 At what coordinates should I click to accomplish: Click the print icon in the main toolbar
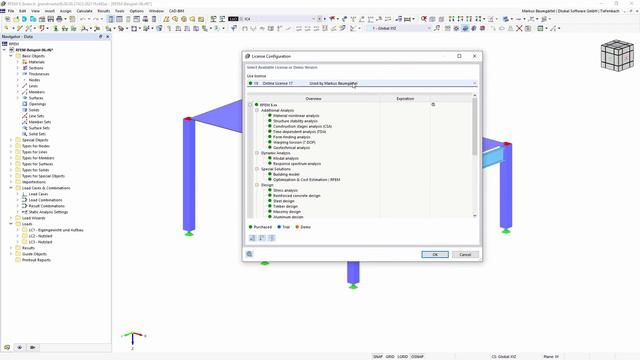click(x=59, y=19)
